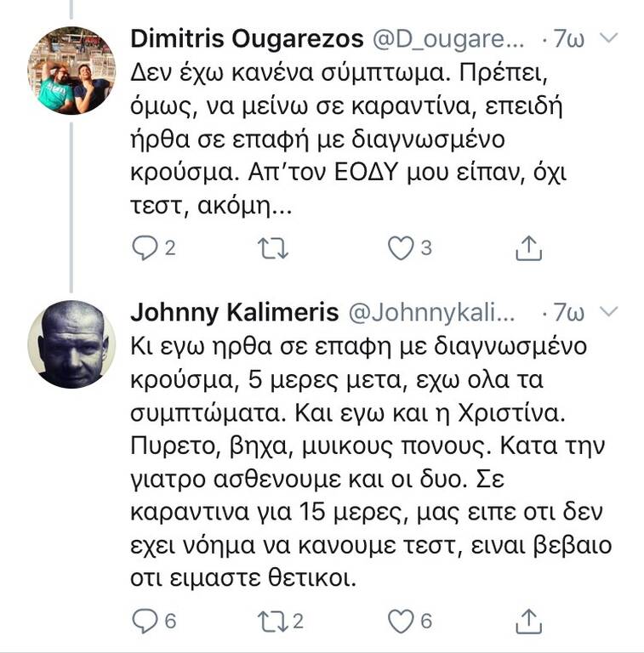
Task: Retweet Johnny Kalimeris's tweet
Action: [275, 621]
